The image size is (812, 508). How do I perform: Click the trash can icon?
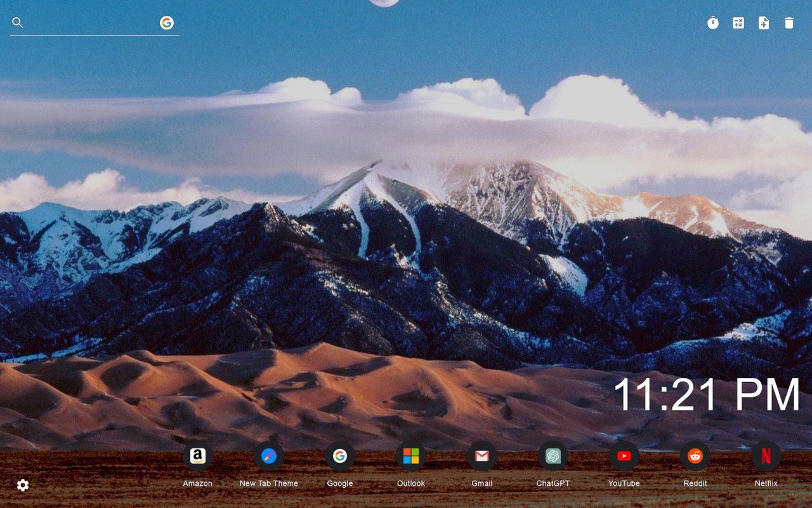(789, 23)
